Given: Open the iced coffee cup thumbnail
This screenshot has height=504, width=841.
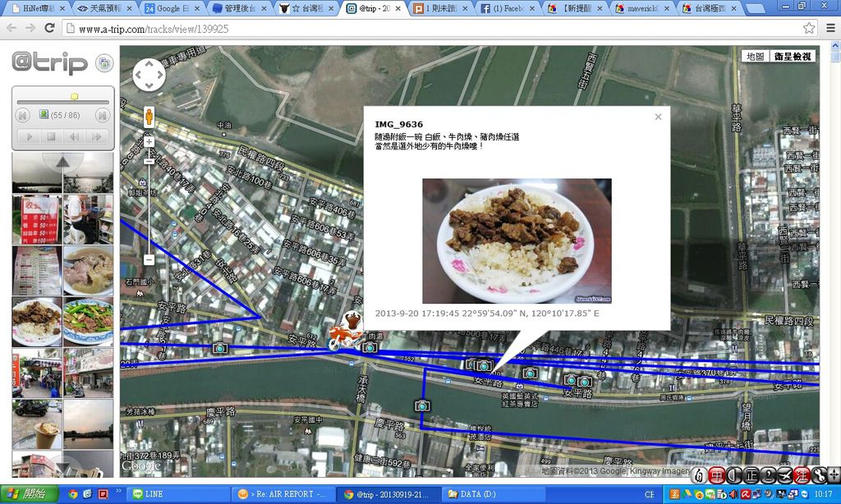Looking at the screenshot, I should point(37,424).
